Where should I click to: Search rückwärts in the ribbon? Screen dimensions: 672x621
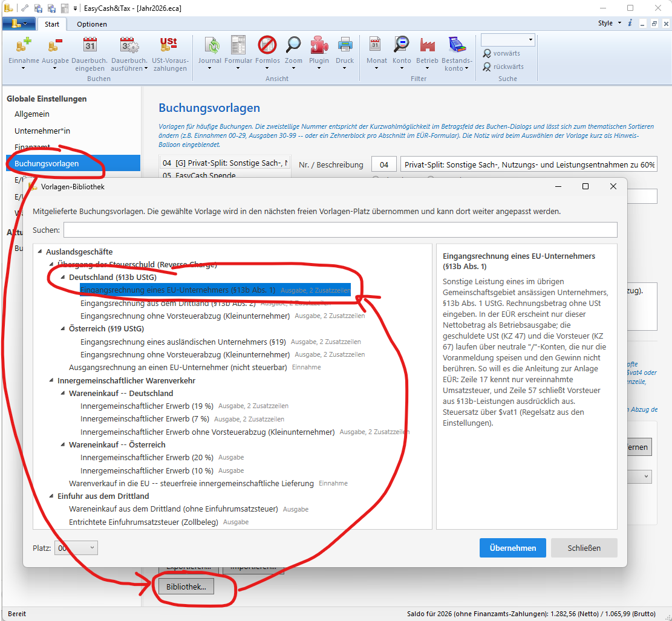point(503,67)
